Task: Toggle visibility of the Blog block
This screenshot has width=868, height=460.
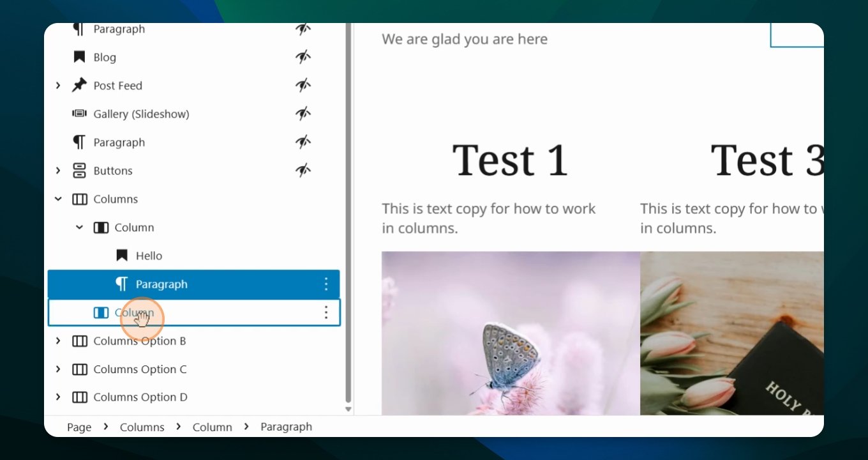Action: (303, 57)
